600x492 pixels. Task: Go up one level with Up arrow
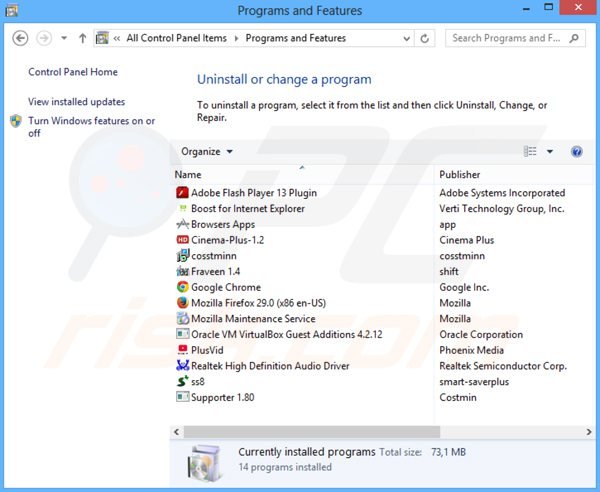tap(82, 38)
